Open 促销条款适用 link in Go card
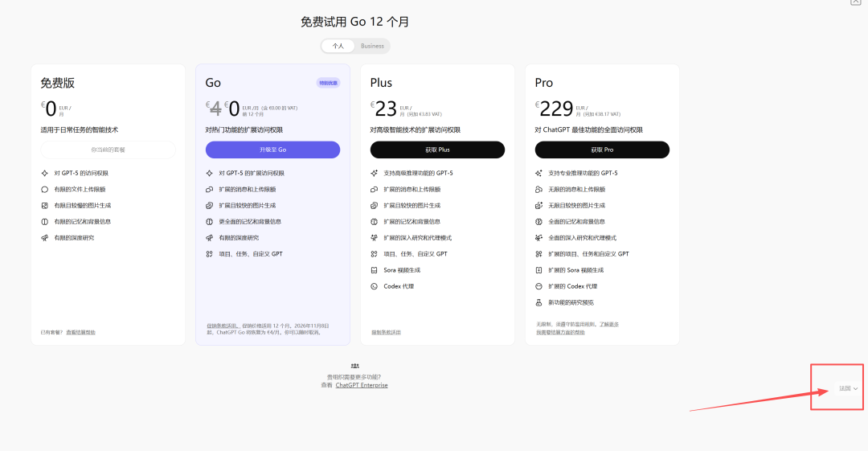This screenshot has height=451, width=868. [x=223, y=326]
